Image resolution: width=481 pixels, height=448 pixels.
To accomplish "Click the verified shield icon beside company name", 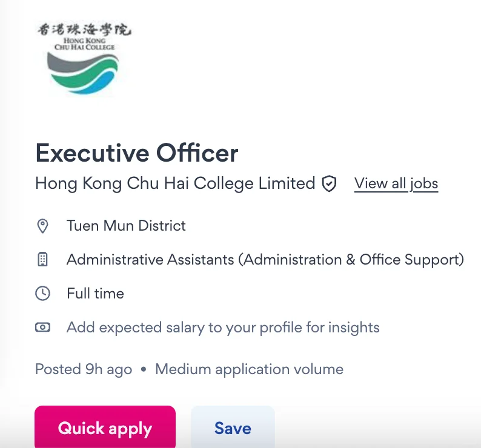I will 329,183.
